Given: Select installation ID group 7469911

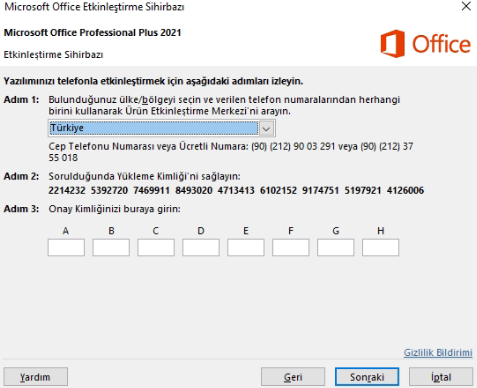Looking at the screenshot, I should pos(151,190).
